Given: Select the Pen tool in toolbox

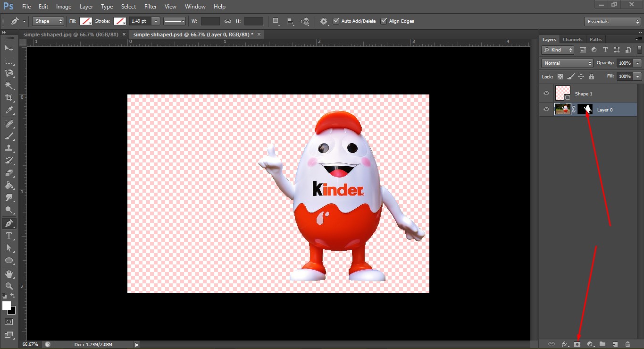Looking at the screenshot, I should point(9,223).
